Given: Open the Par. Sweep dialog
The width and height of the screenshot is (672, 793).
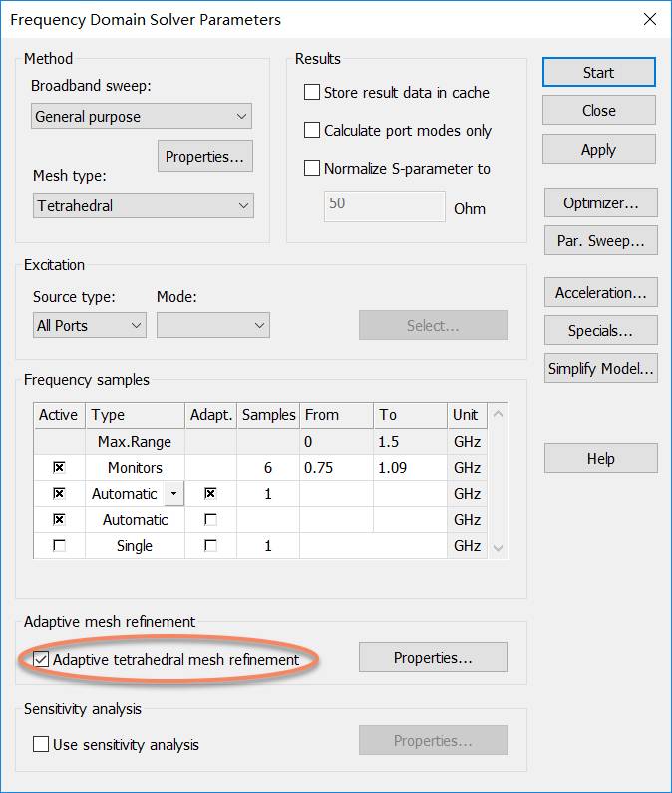Looking at the screenshot, I should click(600, 240).
